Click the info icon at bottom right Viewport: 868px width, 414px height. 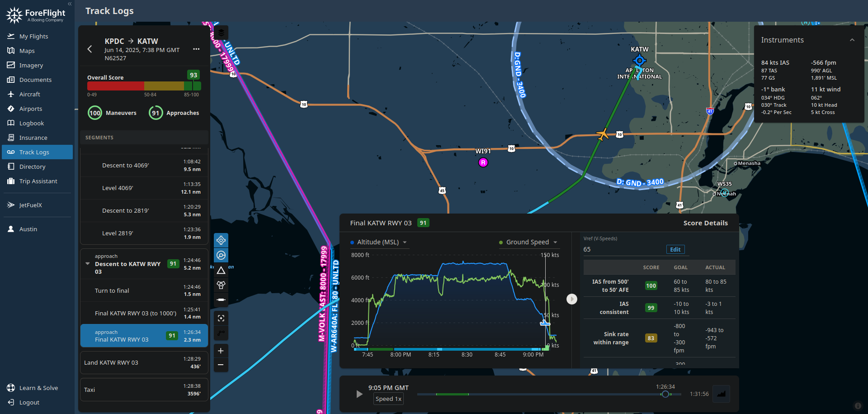click(x=858, y=406)
